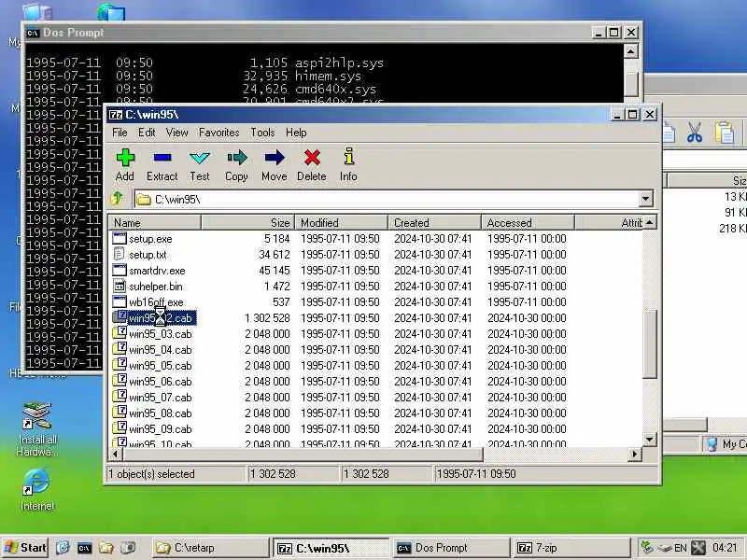Image resolution: width=747 pixels, height=560 pixels.
Task: Click the scissors Cut icon in background window
Action: point(695,132)
